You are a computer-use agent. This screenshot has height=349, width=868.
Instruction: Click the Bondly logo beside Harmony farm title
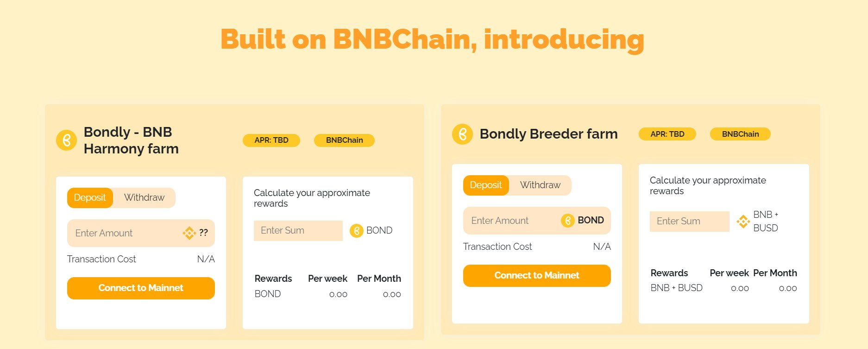pyautogui.click(x=66, y=140)
